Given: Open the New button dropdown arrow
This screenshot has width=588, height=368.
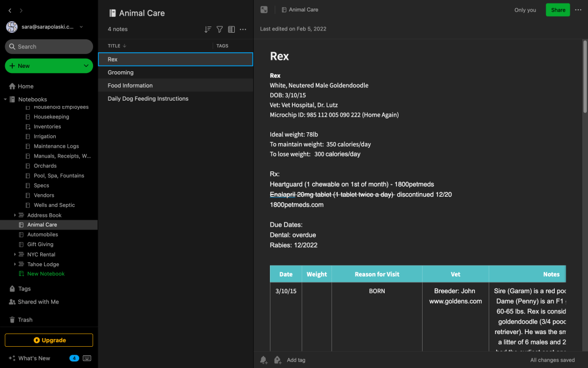Looking at the screenshot, I should [86, 66].
